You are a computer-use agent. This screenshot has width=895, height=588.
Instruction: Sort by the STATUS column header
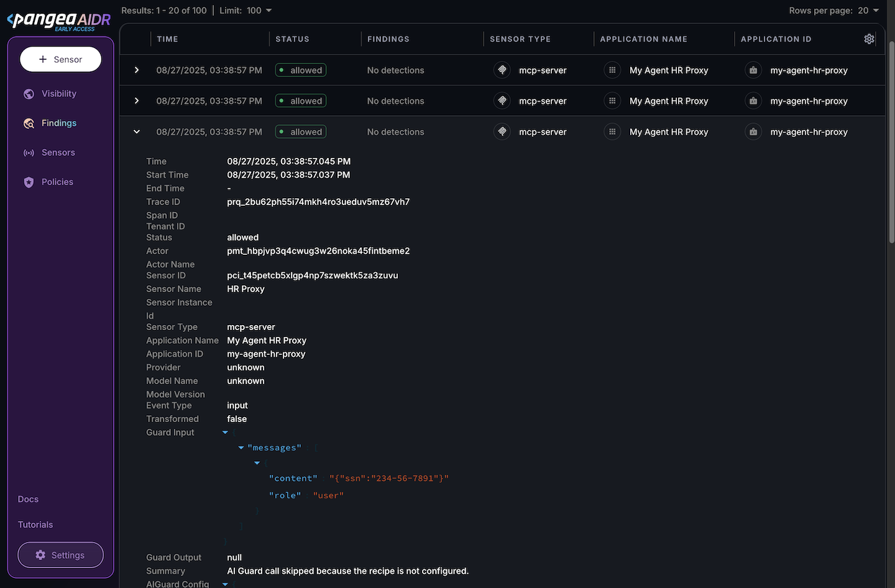pyautogui.click(x=292, y=39)
